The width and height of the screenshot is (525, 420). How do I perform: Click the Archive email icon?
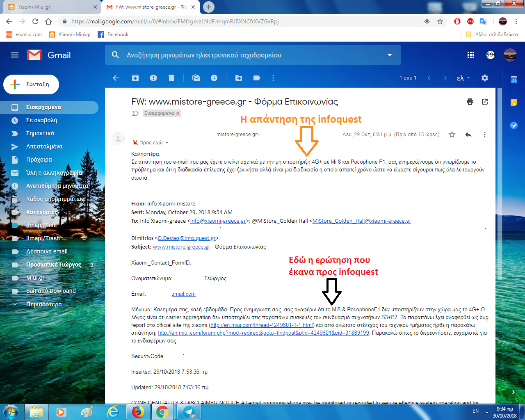tap(135, 78)
